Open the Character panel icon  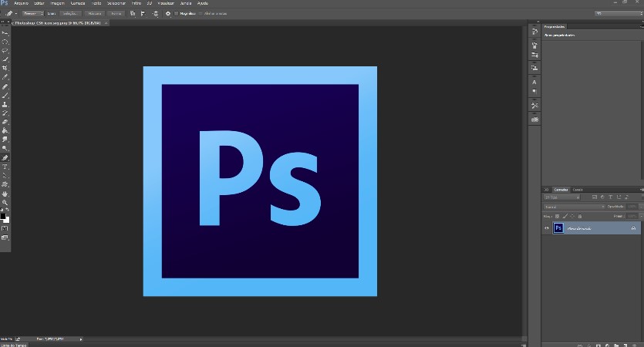534,83
